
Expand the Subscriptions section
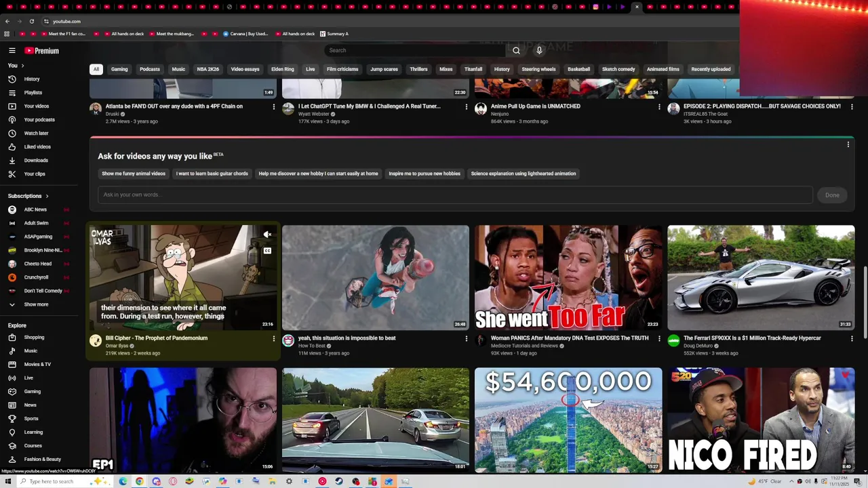coord(28,196)
